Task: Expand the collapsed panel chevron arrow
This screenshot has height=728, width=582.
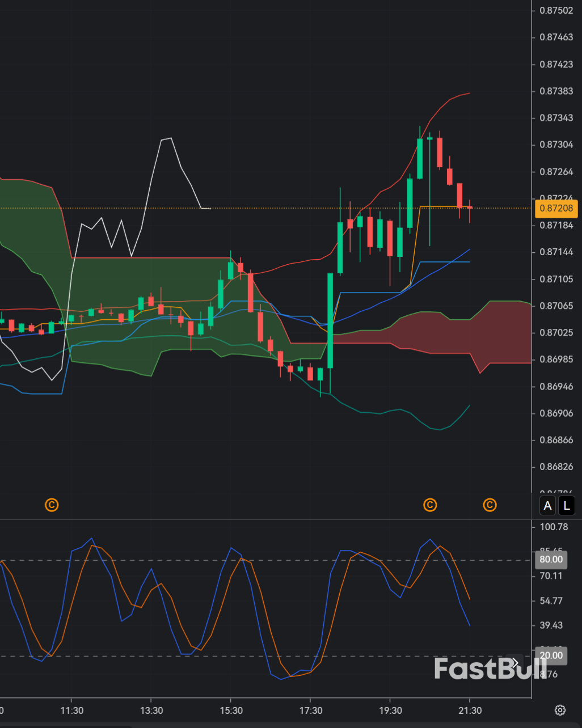Action: coord(515,662)
